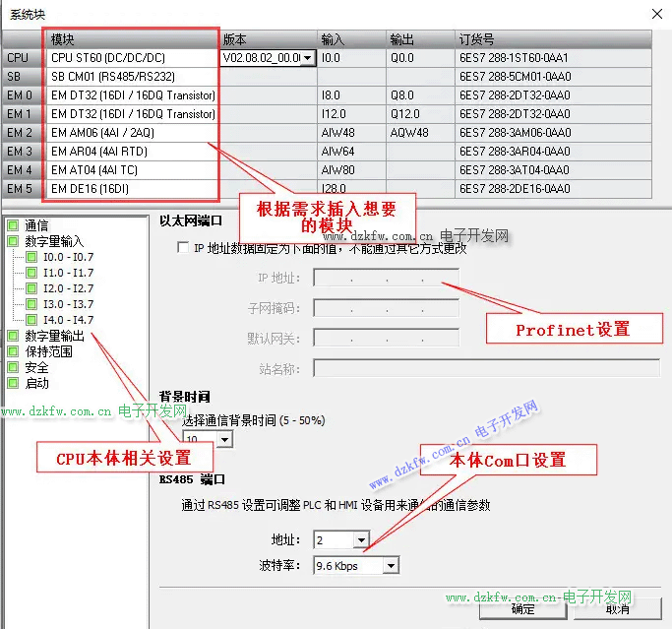This screenshot has height=629, width=672.
Task: Click the 取消 button
Action: tap(617, 609)
